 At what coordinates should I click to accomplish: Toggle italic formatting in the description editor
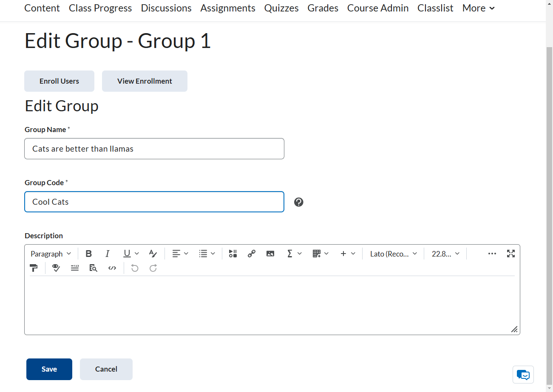point(107,254)
